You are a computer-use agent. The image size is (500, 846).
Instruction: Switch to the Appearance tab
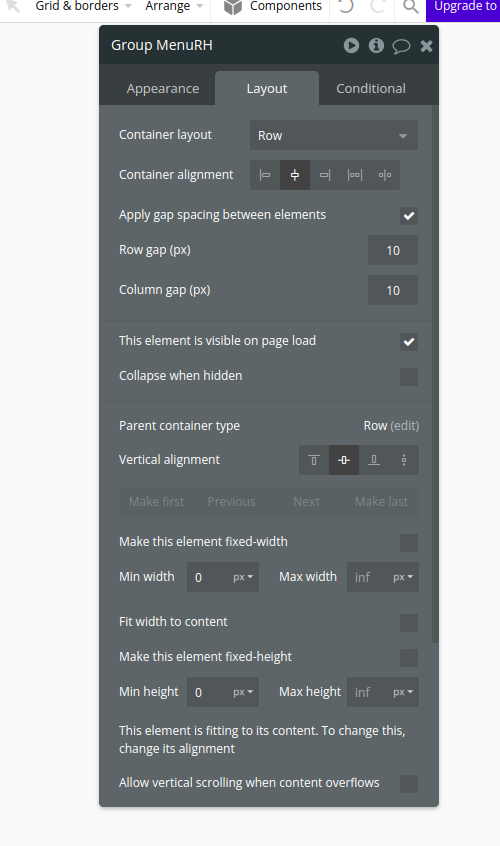click(x=163, y=88)
